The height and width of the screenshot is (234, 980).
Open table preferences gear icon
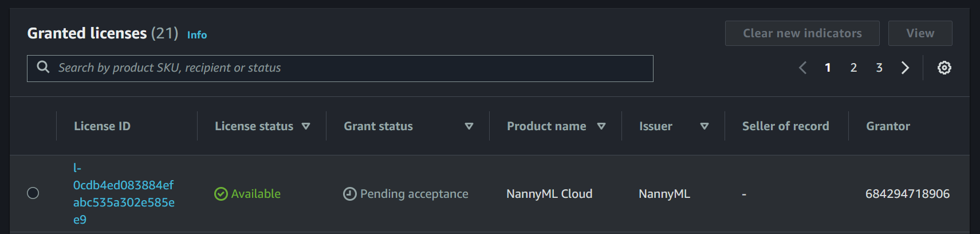point(944,68)
